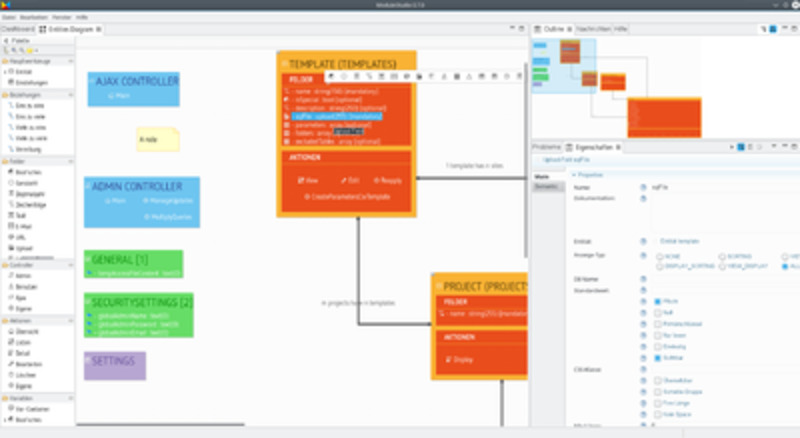This screenshot has width=800, height=438.
Task: Click help icon beside Name property
Action: 643,187
